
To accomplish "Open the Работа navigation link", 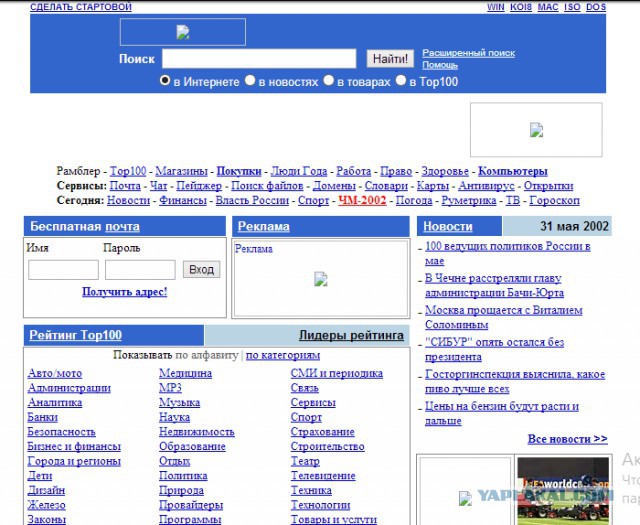I will [x=353, y=171].
